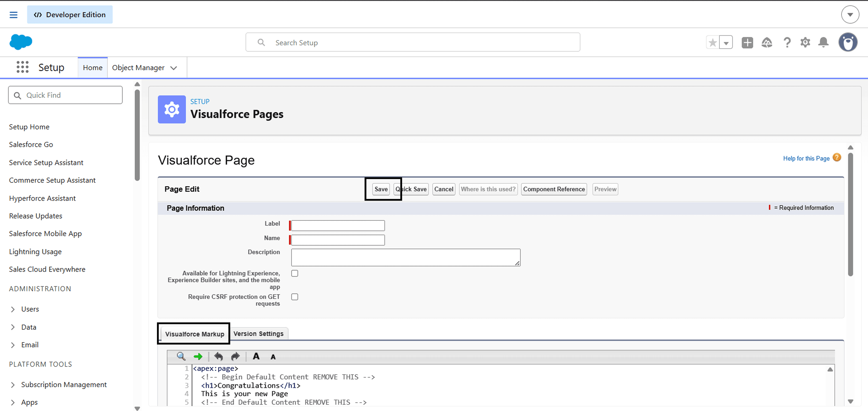Open the global create plus icon
The height and width of the screenshot is (411, 868).
[747, 43]
